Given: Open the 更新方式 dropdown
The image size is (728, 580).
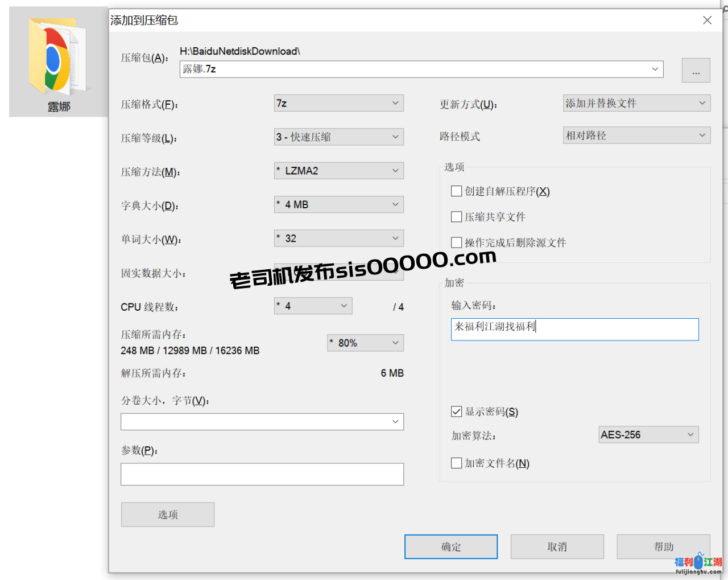Looking at the screenshot, I should pyautogui.click(x=636, y=103).
